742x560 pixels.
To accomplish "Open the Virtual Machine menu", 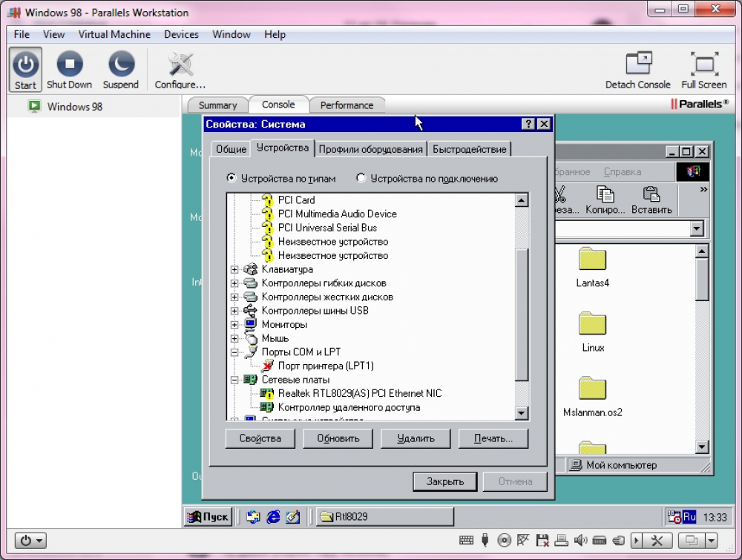I will point(114,35).
